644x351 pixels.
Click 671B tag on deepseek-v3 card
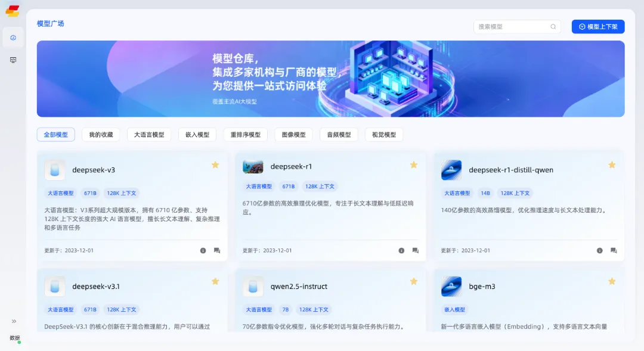(x=91, y=193)
